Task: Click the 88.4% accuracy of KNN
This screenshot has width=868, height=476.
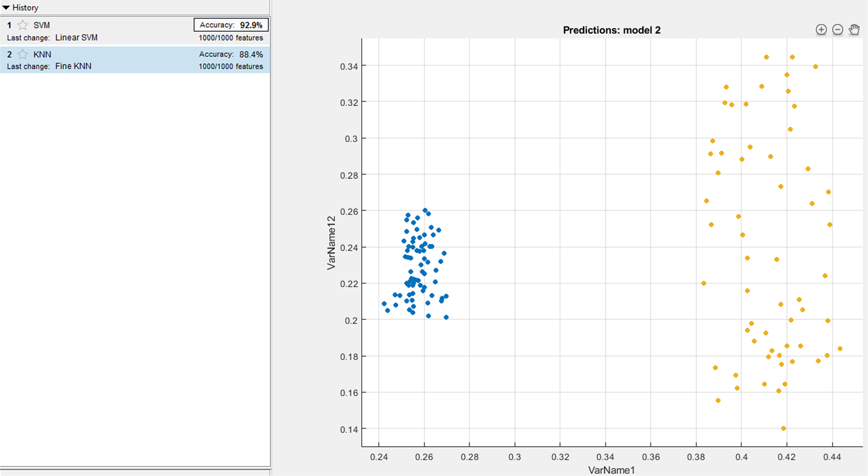Action: tap(251, 54)
